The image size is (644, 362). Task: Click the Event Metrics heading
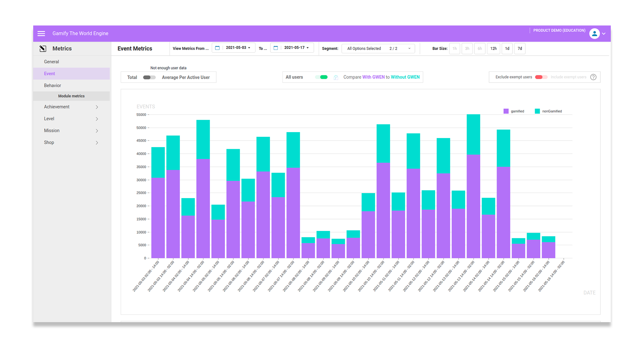[135, 49]
